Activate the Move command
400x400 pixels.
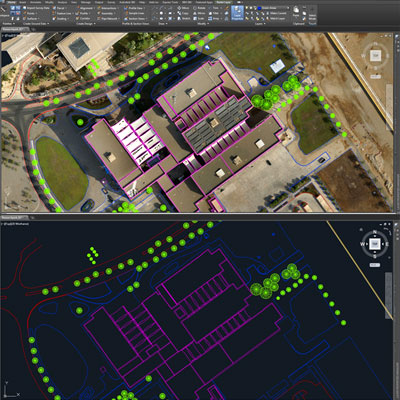pos(184,8)
